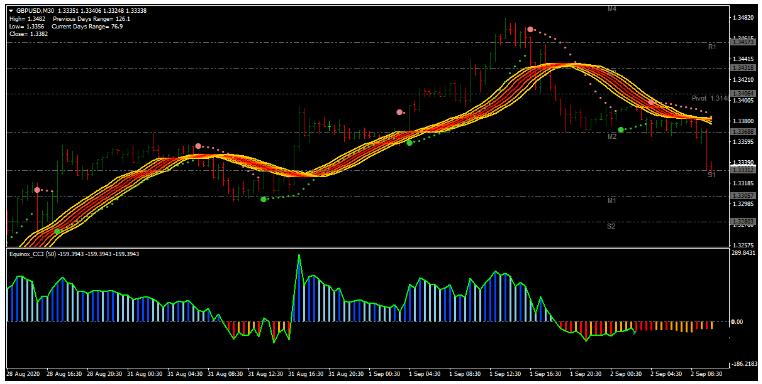Click the R1 resistance level label
Image resolution: width=762 pixels, height=384 pixels.
(712, 47)
